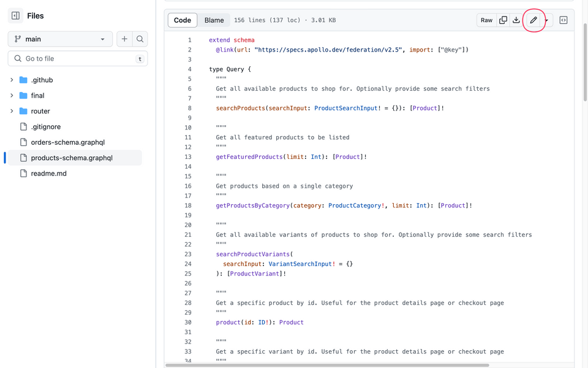The width and height of the screenshot is (588, 368).
Task: Click getFeaturedProducts field name
Action: pos(249,156)
